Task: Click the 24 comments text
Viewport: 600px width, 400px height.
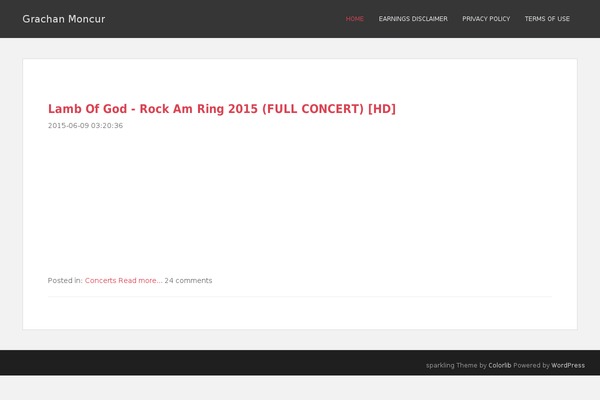Action: 188,280
